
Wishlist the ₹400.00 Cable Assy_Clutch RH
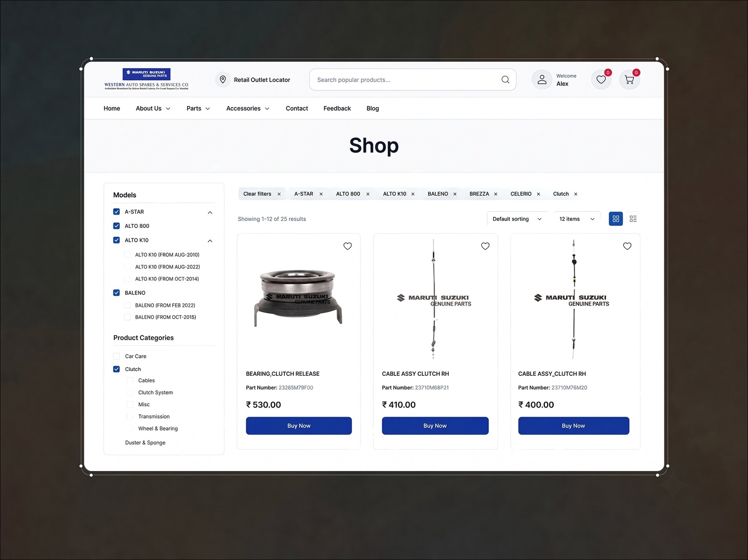(627, 246)
